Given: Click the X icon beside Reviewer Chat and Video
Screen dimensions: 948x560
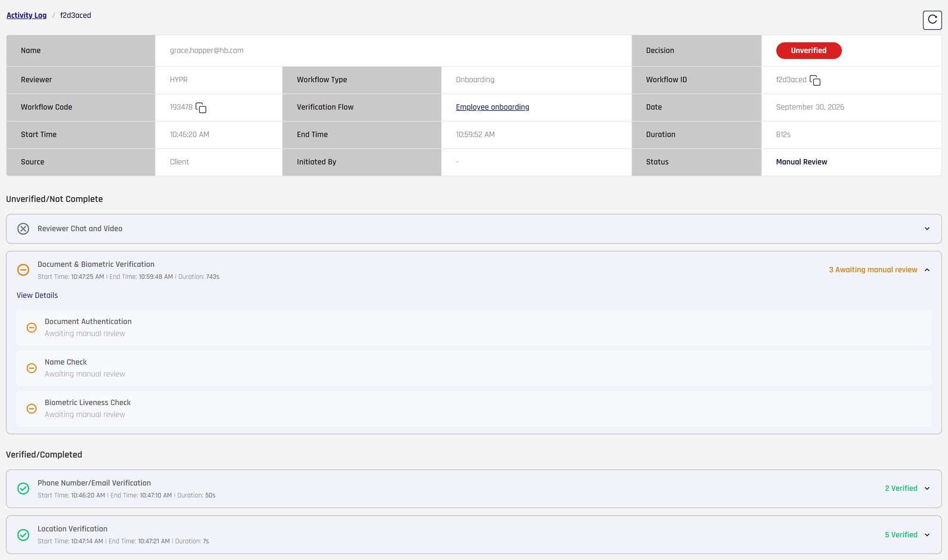Looking at the screenshot, I should coord(23,229).
